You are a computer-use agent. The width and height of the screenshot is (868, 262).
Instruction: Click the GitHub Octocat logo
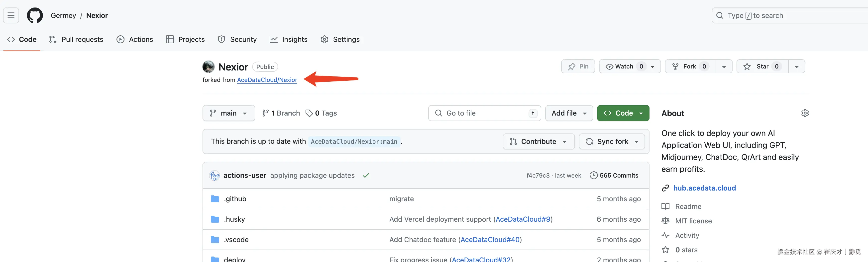(35, 15)
